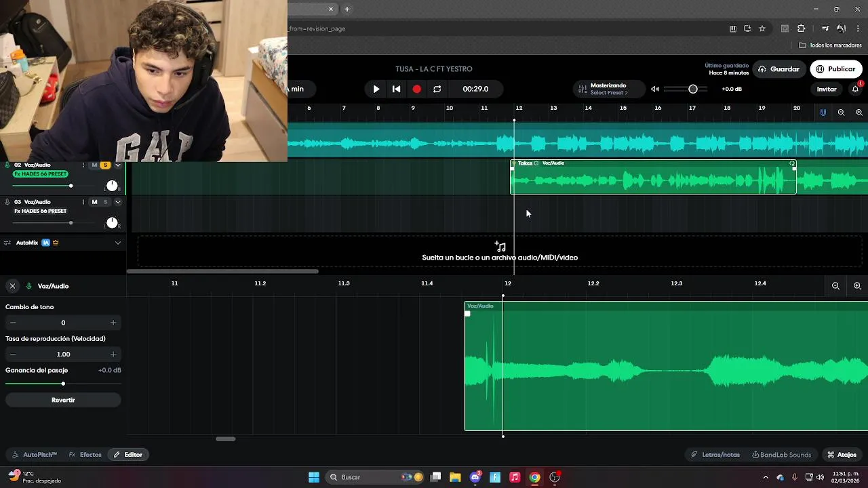Mute master volume via speaker icon
This screenshot has width=868, height=488.
click(x=655, y=89)
